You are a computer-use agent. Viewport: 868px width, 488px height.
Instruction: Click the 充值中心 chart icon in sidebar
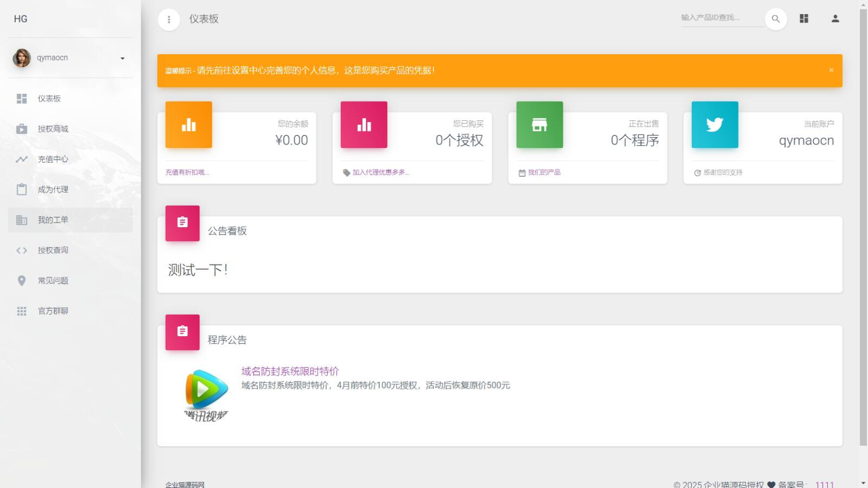click(x=21, y=159)
